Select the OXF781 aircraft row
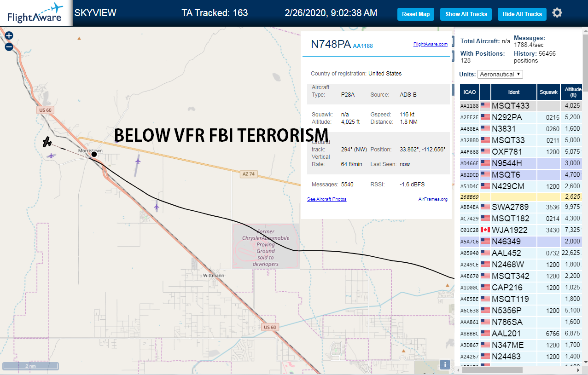This screenshot has width=588, height=375. pos(521,152)
